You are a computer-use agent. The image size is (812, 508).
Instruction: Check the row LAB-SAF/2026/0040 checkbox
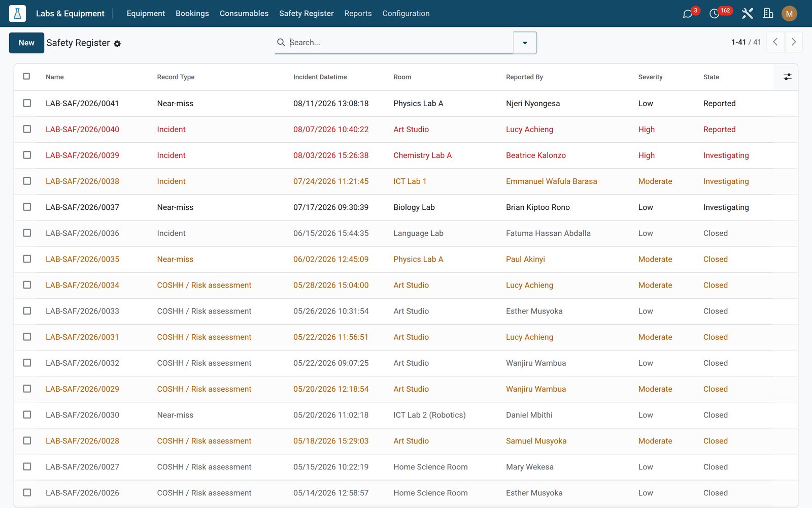tap(27, 129)
